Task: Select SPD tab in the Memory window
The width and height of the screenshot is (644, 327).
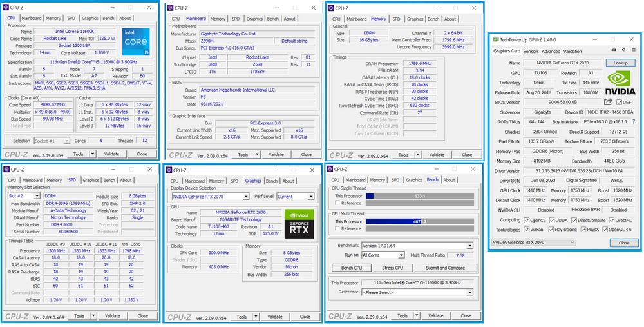Action: click(x=396, y=19)
